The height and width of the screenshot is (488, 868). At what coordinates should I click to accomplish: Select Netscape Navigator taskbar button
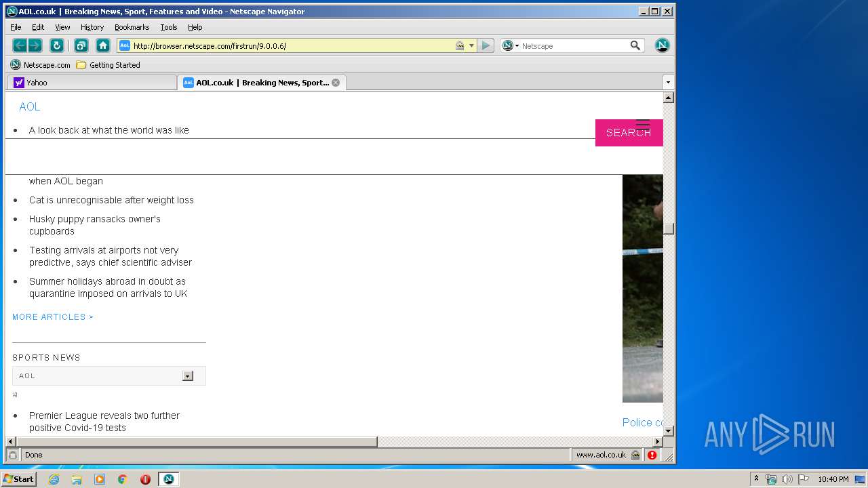(168, 479)
